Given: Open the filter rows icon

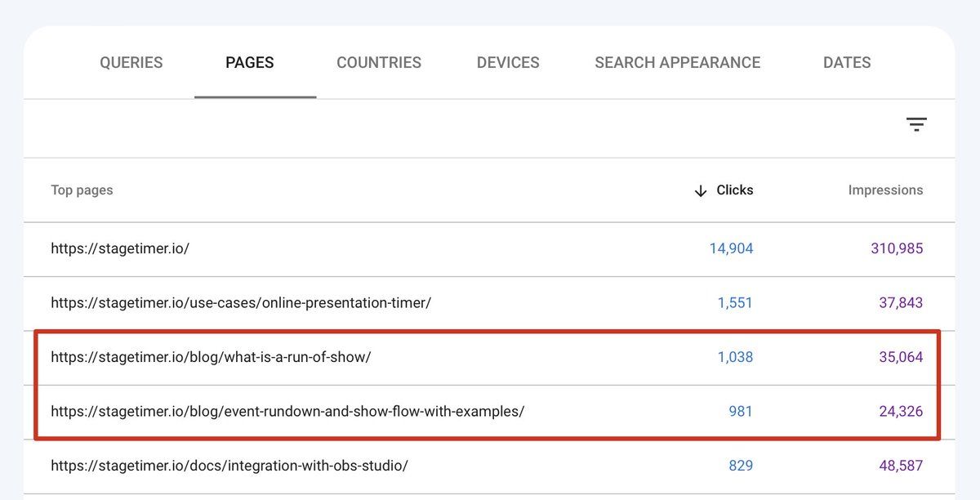Looking at the screenshot, I should [916, 125].
